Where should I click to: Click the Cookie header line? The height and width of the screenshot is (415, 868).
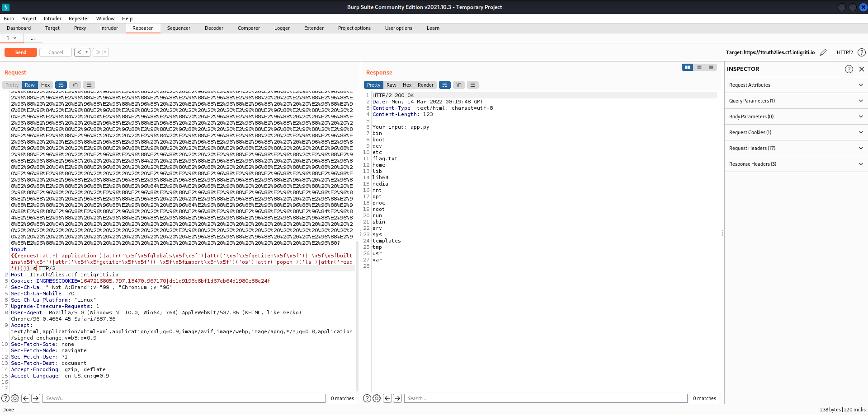click(x=141, y=281)
